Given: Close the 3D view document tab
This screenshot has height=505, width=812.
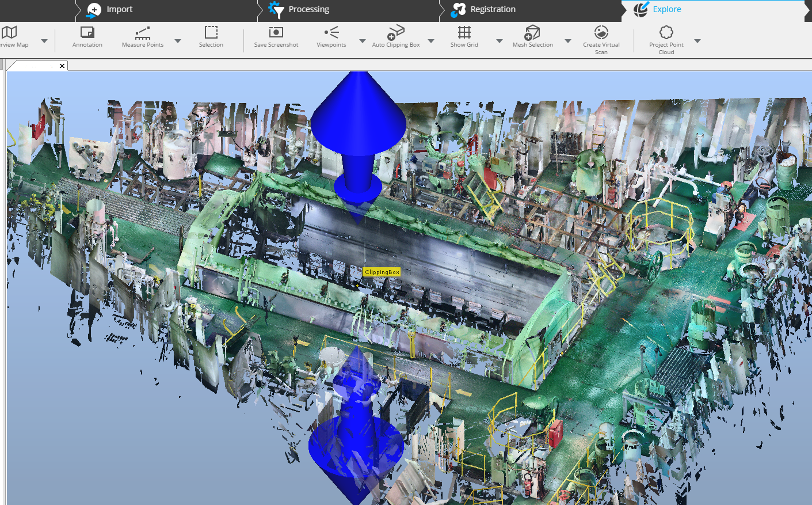Looking at the screenshot, I should (62, 66).
